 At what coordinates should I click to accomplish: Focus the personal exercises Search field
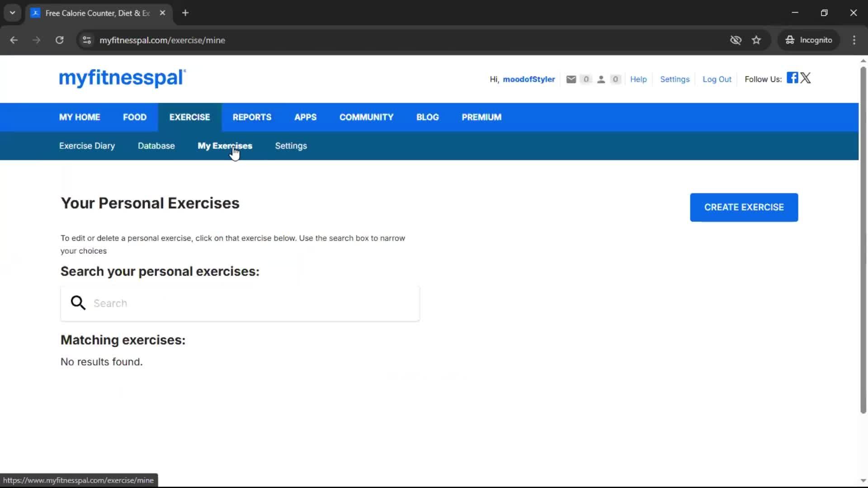click(240, 303)
